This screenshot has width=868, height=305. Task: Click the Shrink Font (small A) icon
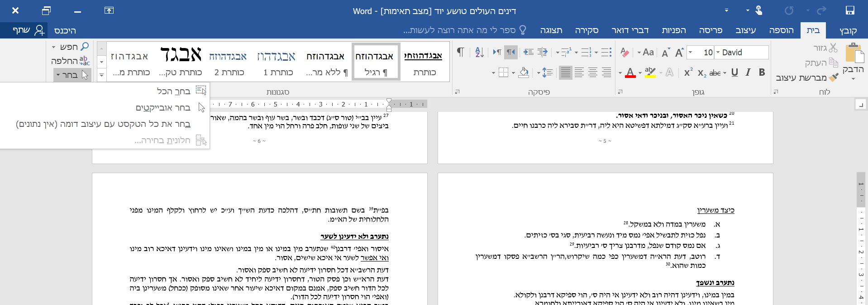click(x=665, y=53)
